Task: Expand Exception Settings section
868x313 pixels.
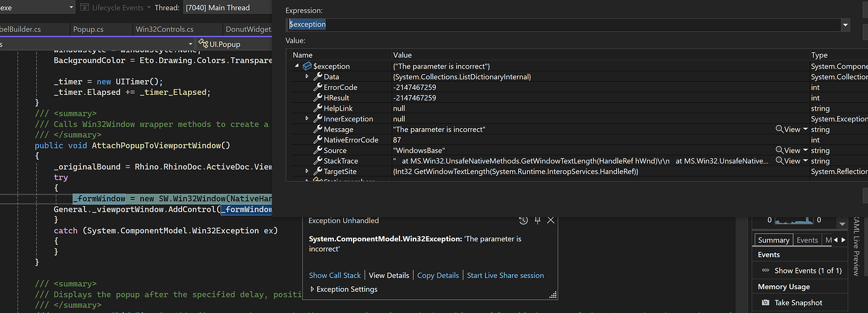Action: pos(313,289)
